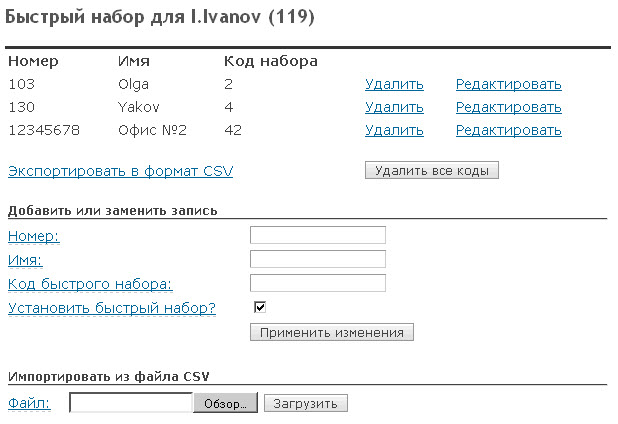Uncheck the Установить быстрый набор checkbox

(x=260, y=307)
